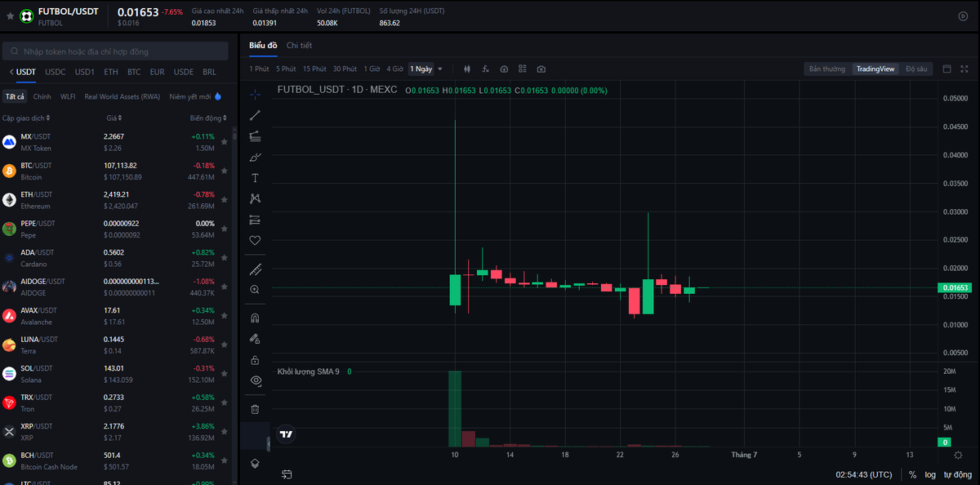Expand more timeframes dropdown arrow
980x485 pixels.
tap(440, 69)
